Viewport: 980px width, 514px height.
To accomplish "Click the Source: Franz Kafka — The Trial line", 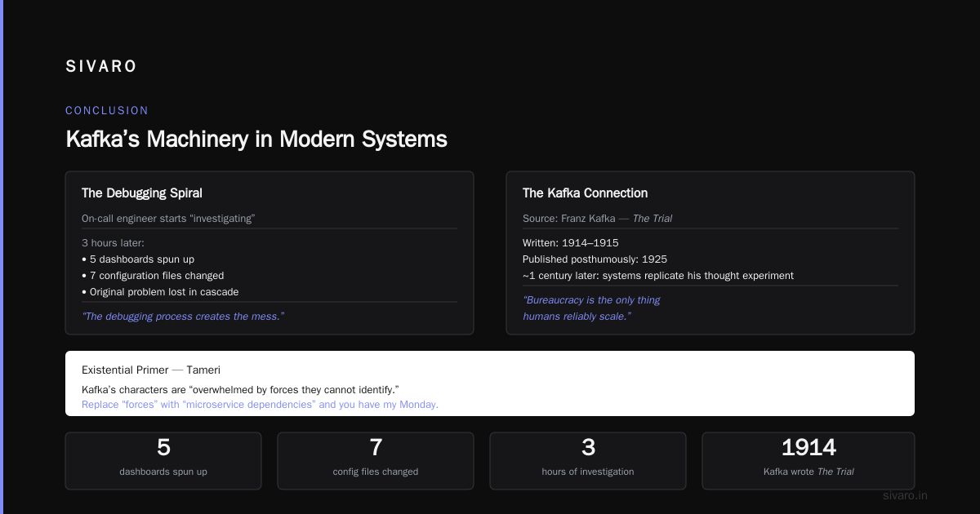I will coord(597,219).
